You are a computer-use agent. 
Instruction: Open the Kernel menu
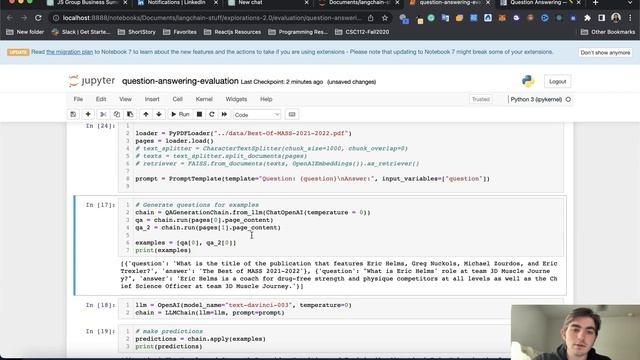point(204,99)
